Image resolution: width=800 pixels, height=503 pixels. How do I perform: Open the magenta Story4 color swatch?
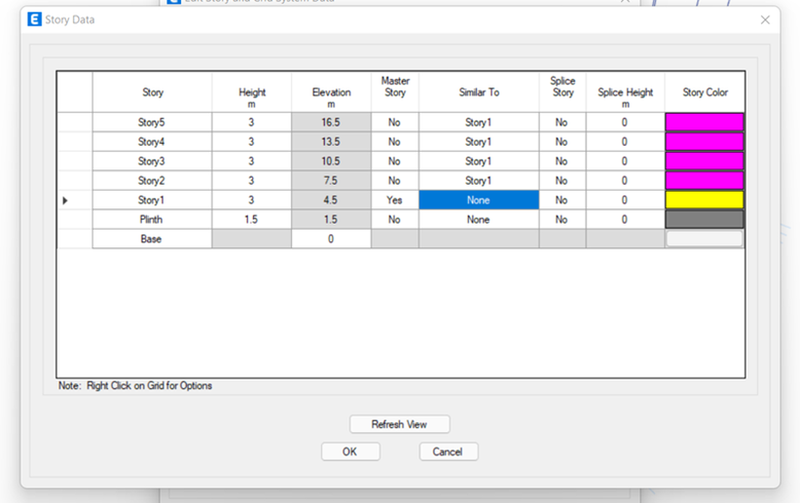point(704,142)
